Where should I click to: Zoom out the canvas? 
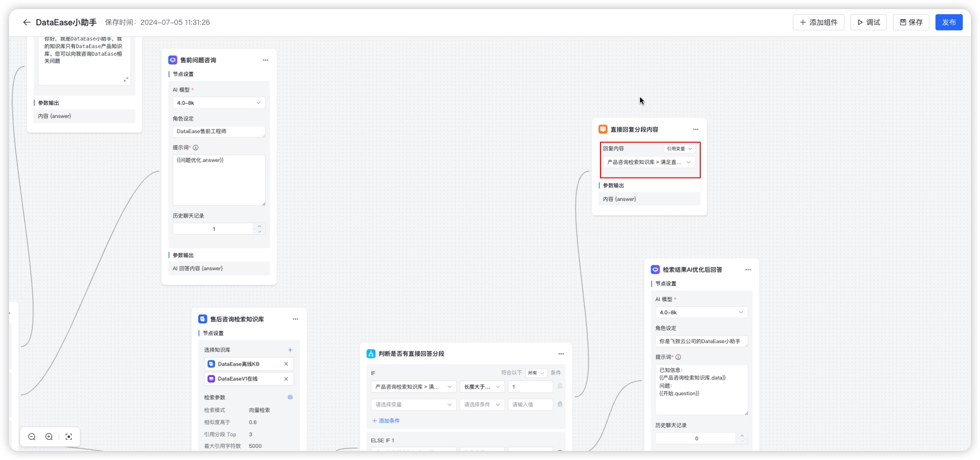[32, 437]
